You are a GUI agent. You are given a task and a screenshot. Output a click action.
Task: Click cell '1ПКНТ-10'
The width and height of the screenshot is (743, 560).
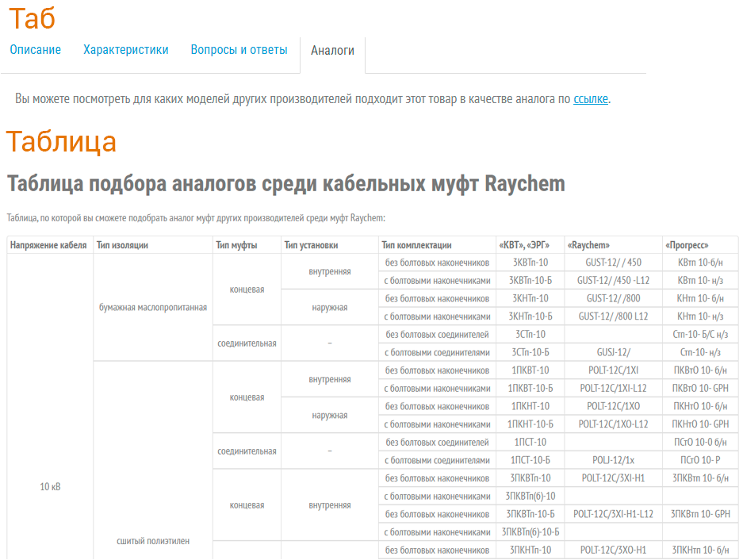coord(530,406)
